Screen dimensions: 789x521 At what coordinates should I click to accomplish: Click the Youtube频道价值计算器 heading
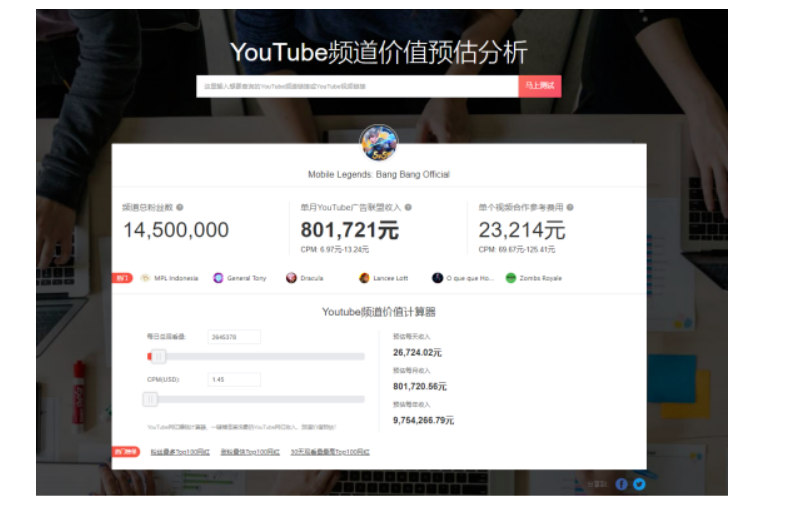[379, 312]
